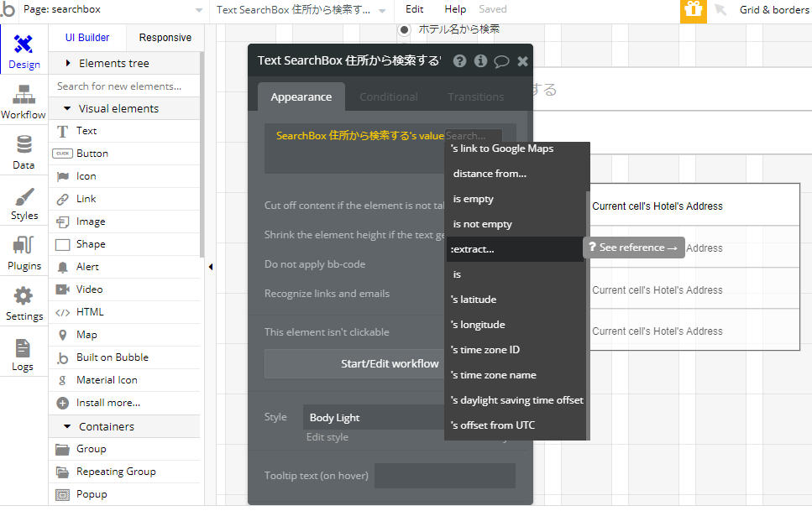Screen dimensions: 812x511
Task: Choose 's longitude option
Action: 516,325
